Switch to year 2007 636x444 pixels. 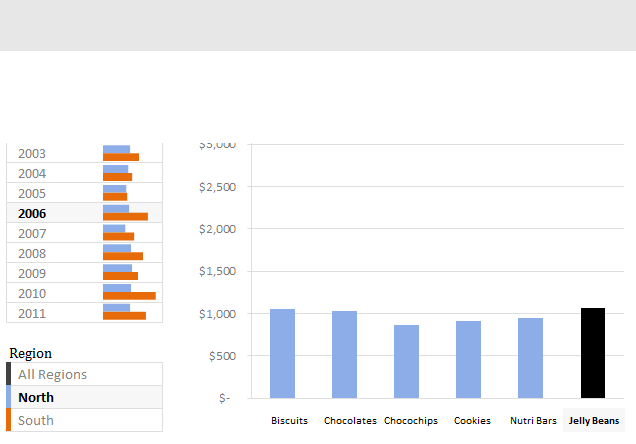click(x=32, y=234)
